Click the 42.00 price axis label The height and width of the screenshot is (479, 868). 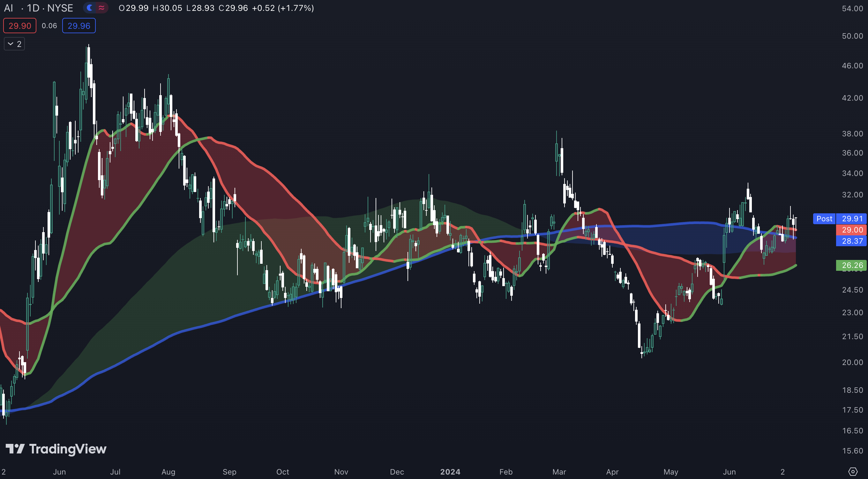tap(852, 98)
